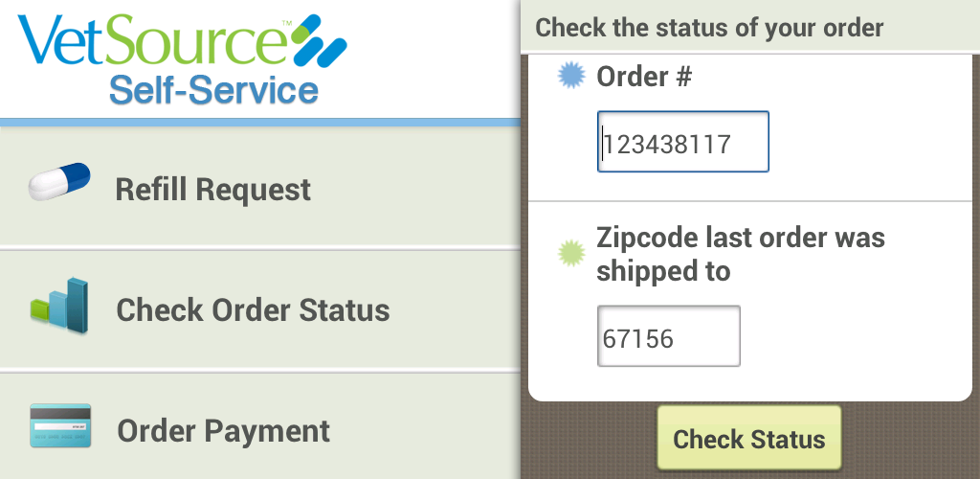
Task: Click the VetSource wordmark logo
Action: pos(153,41)
